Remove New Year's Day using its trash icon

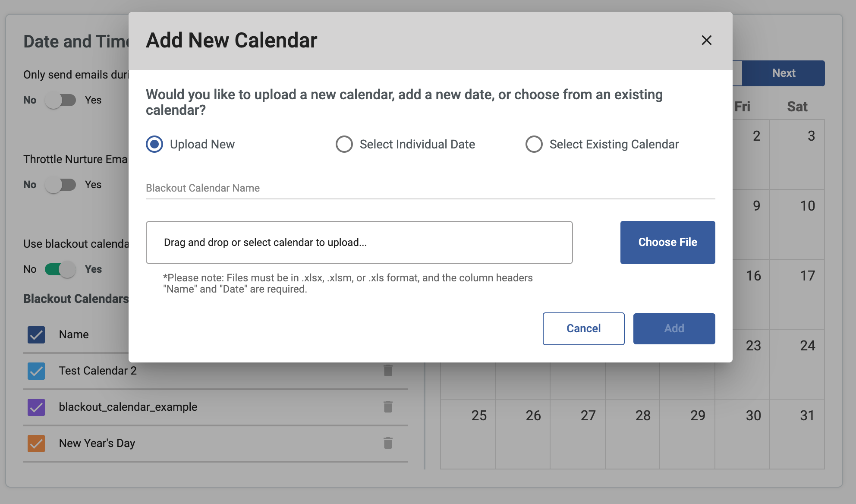point(387,443)
